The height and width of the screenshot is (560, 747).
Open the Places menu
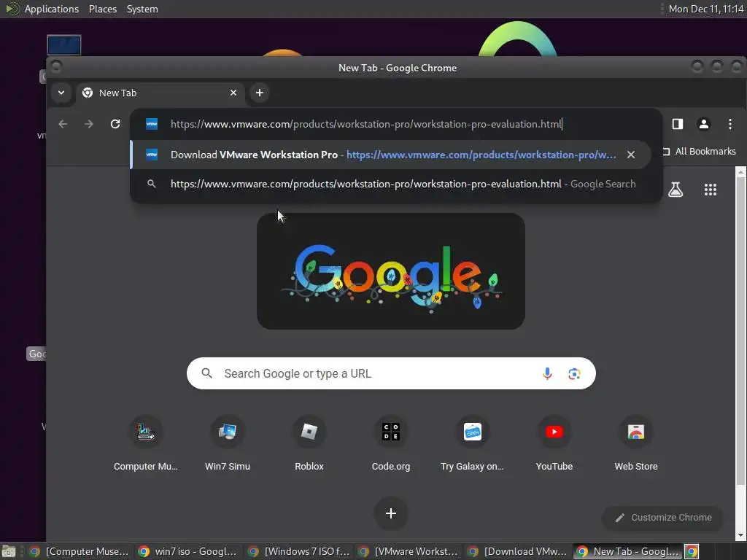click(103, 9)
